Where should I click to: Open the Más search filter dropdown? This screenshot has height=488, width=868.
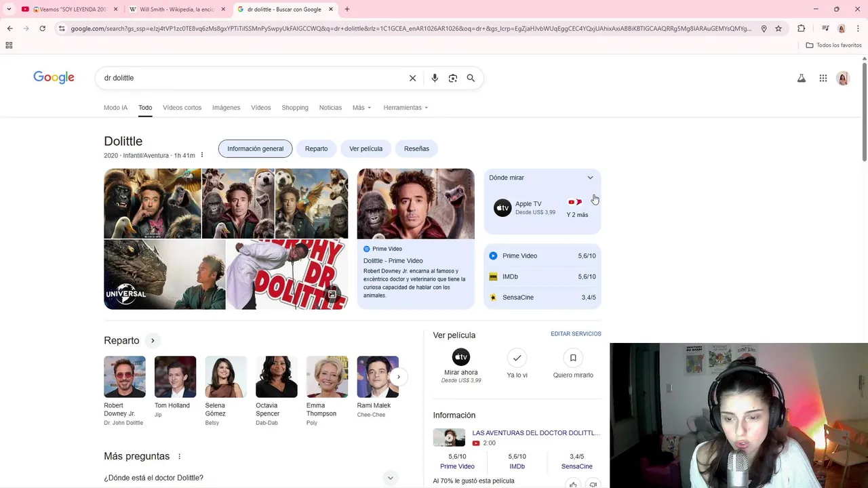(x=361, y=108)
